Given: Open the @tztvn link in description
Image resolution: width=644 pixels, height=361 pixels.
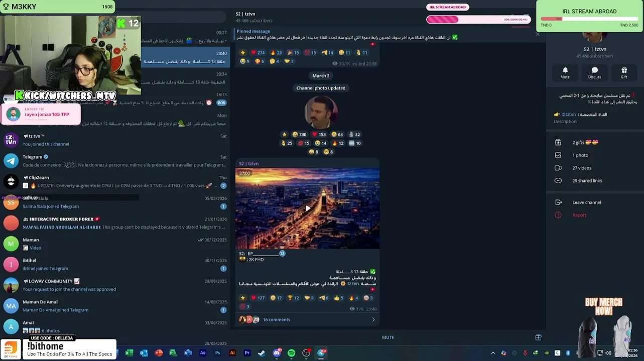Looking at the screenshot, I should (x=568, y=115).
